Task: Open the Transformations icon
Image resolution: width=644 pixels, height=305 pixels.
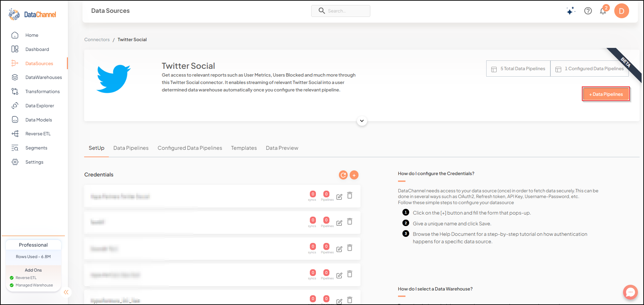Action: 15,91
